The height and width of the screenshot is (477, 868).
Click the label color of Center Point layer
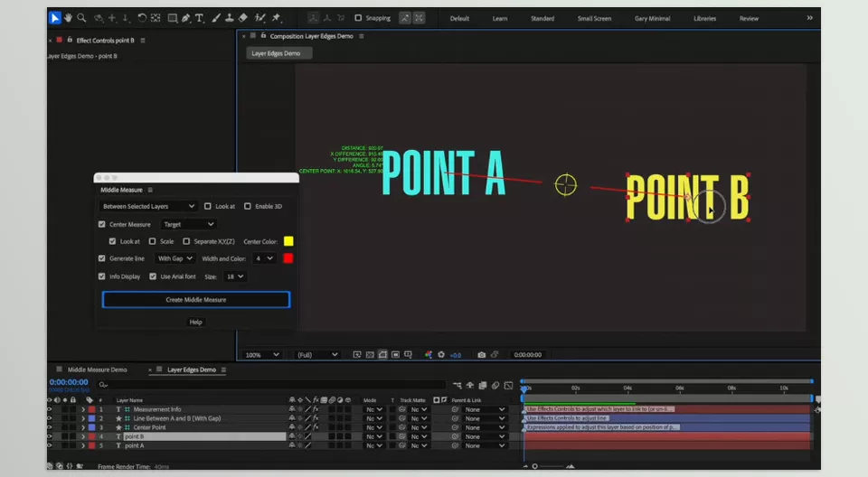pyautogui.click(x=92, y=427)
